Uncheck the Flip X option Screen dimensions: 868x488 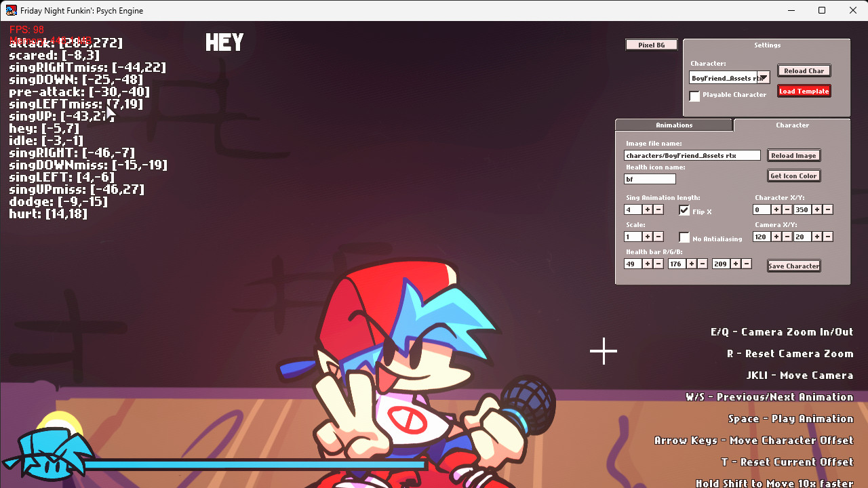click(x=684, y=210)
